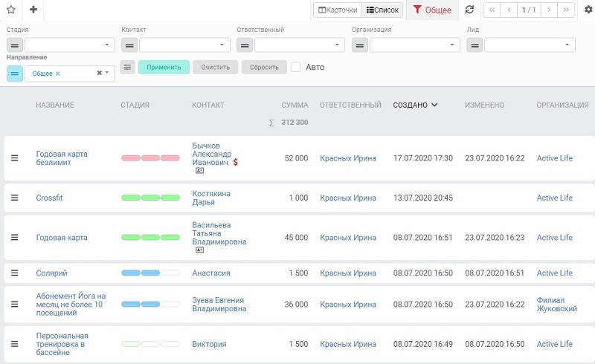Switch to Карточки view
595x364 pixels.
(338, 10)
